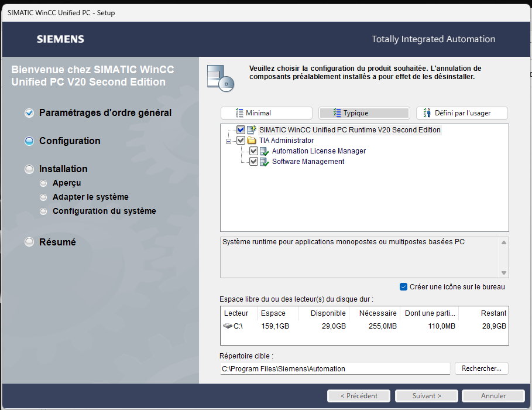This screenshot has width=532, height=410.
Task: Click the Aperçu sub-step
Action: (67, 183)
